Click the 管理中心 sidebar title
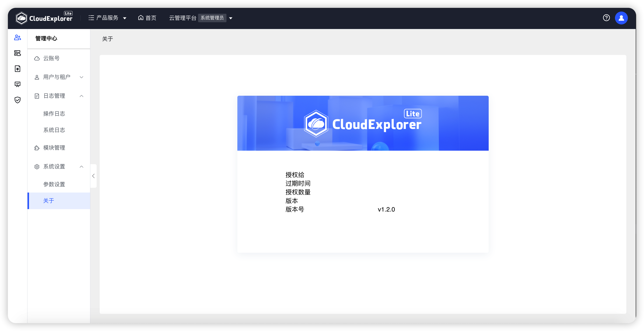The height and width of the screenshot is (331, 644). point(46,38)
